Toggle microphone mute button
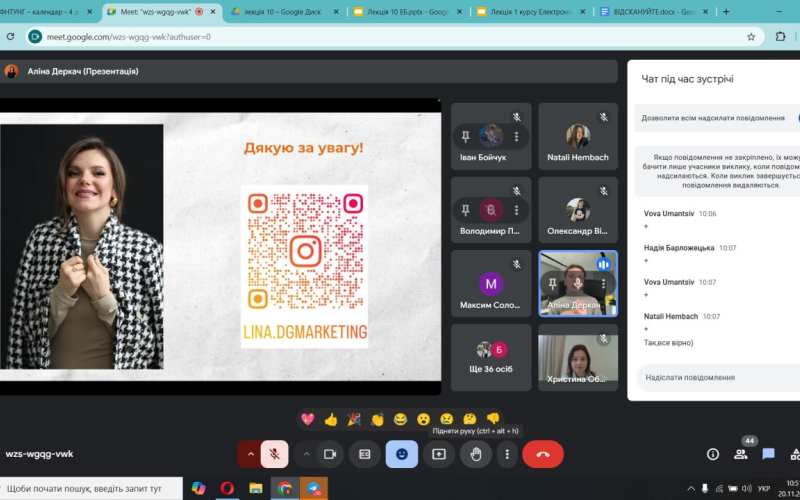The width and height of the screenshot is (800, 500). (x=274, y=454)
